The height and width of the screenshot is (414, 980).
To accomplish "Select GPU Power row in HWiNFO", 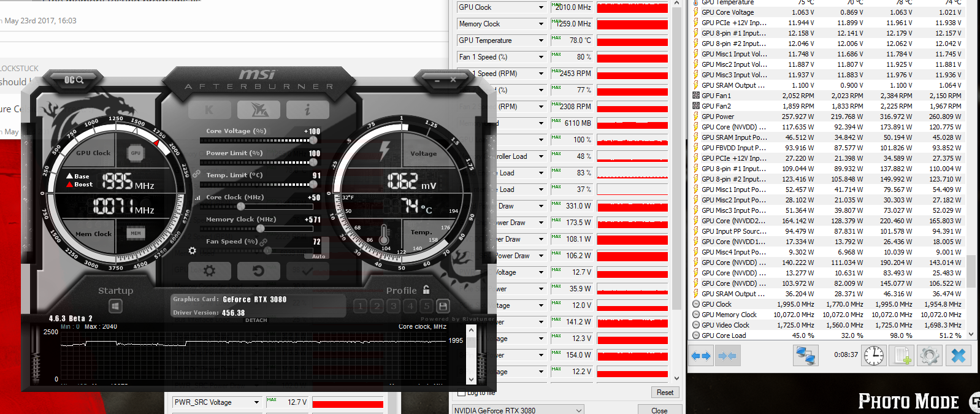I will pyautogui.click(x=827, y=117).
